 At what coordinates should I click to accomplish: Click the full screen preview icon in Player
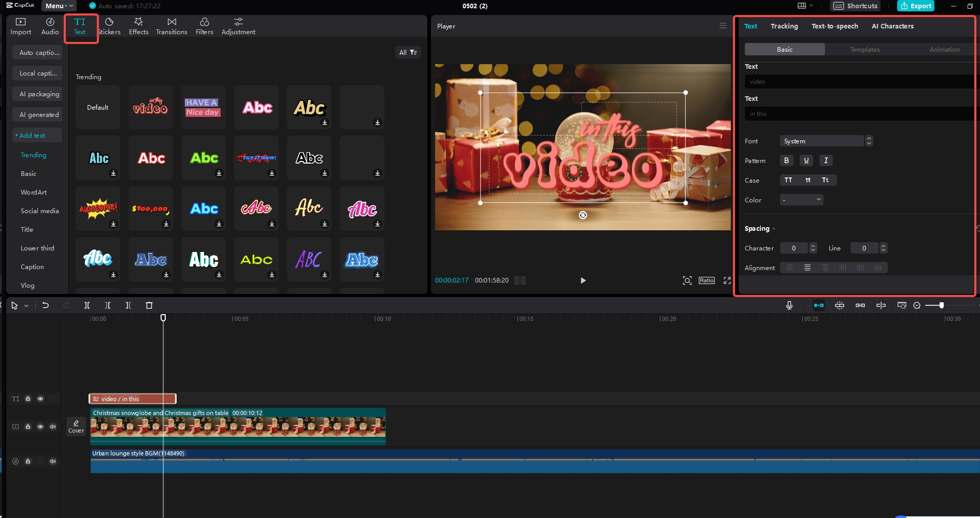727,280
